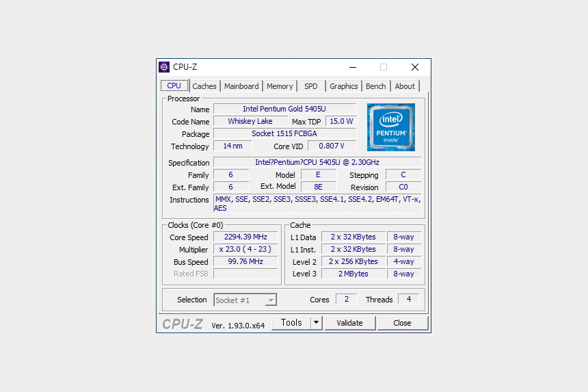Click the Specification field with 2.30GHz
The width and height of the screenshot is (588, 392).
[317, 162]
